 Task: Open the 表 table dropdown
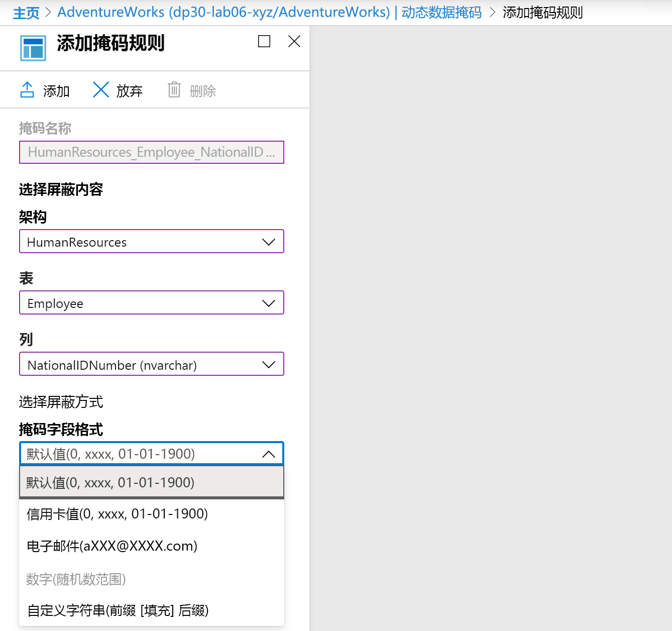click(x=268, y=302)
